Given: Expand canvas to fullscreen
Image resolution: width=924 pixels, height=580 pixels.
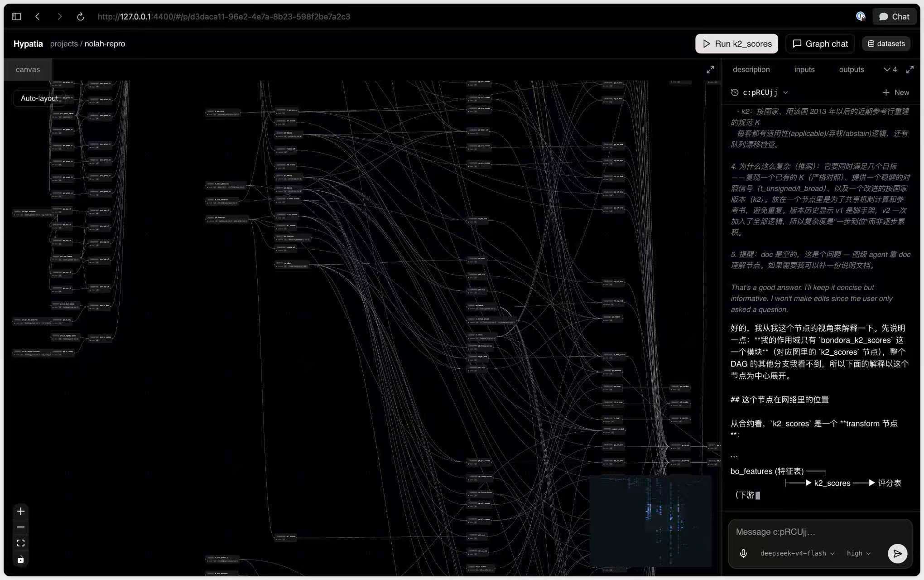Looking at the screenshot, I should click(x=710, y=69).
